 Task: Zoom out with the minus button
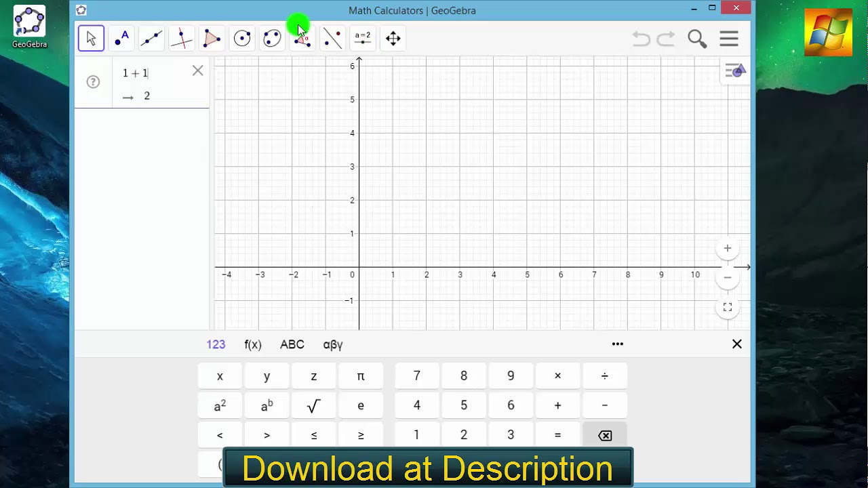[728, 277]
